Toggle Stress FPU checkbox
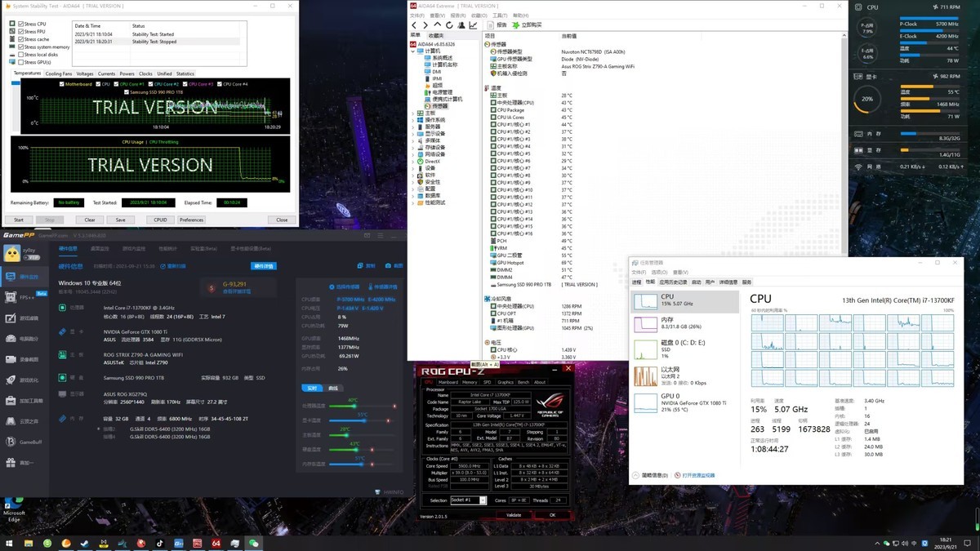The width and height of the screenshot is (980, 551). point(20,32)
